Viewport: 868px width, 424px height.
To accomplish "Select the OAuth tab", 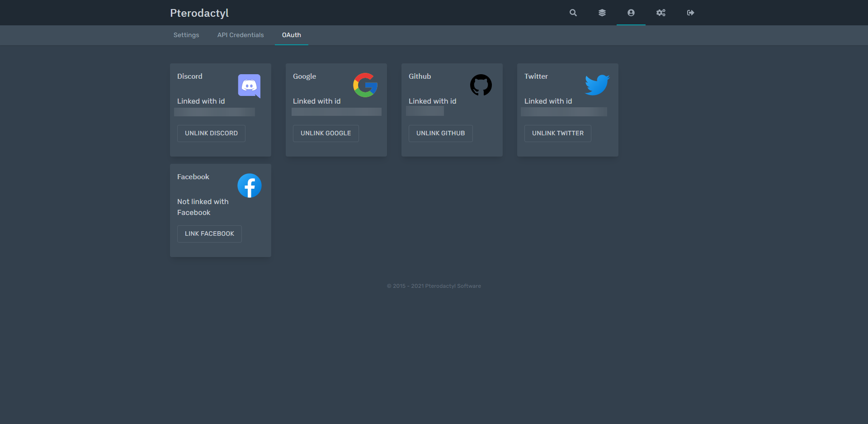I will tap(291, 35).
